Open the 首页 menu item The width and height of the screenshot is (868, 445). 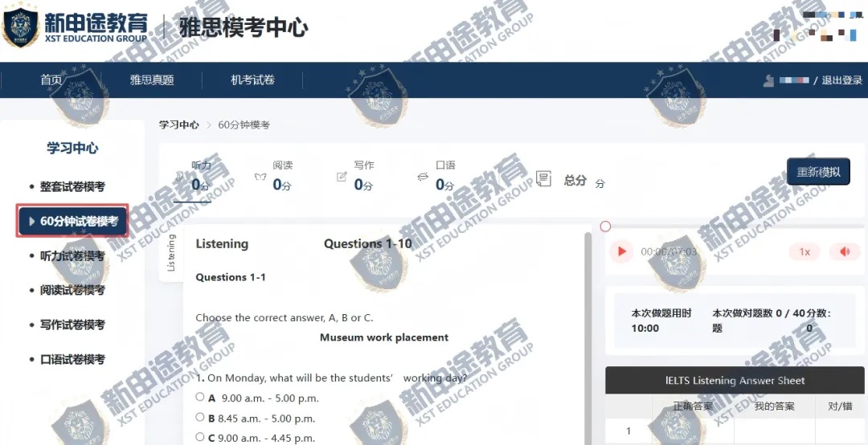click(x=51, y=80)
